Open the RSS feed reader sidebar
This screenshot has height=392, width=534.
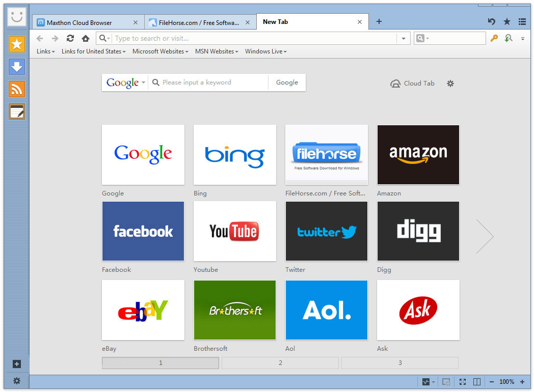[17, 89]
